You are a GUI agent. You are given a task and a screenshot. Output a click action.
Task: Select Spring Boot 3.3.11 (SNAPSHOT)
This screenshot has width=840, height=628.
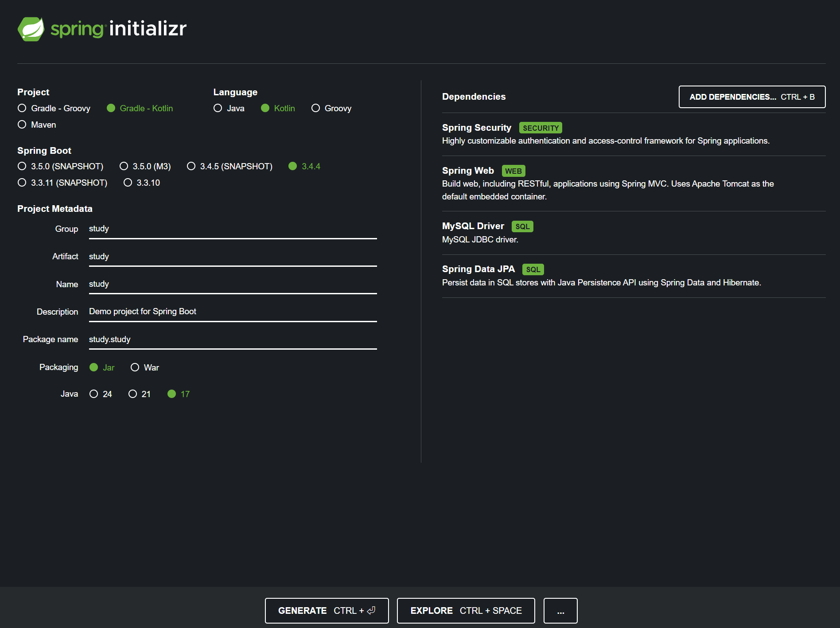(x=62, y=183)
